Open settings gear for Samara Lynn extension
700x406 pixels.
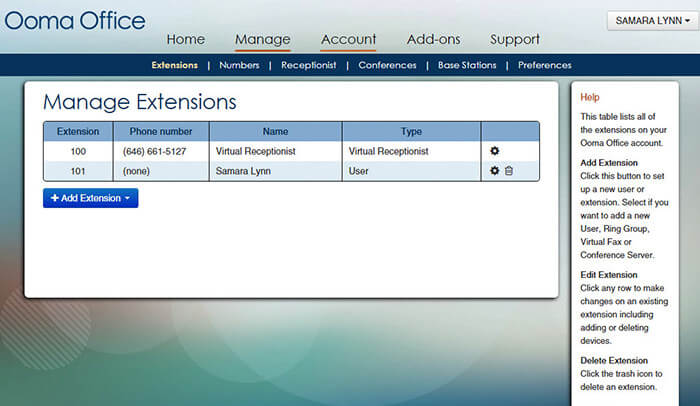click(494, 171)
